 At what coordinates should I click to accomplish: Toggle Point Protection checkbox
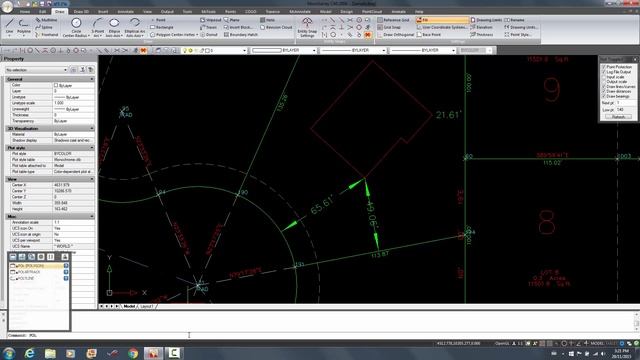(604, 67)
